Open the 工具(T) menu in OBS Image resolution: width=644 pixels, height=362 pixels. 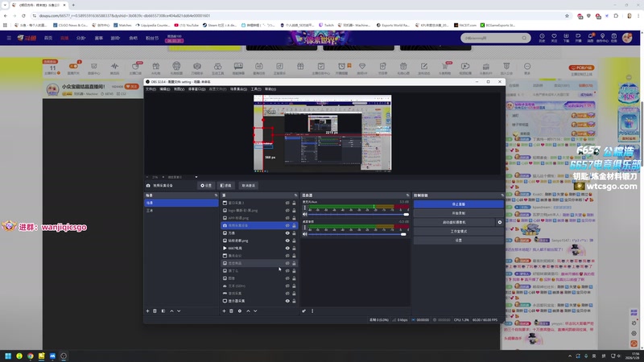pos(256,89)
